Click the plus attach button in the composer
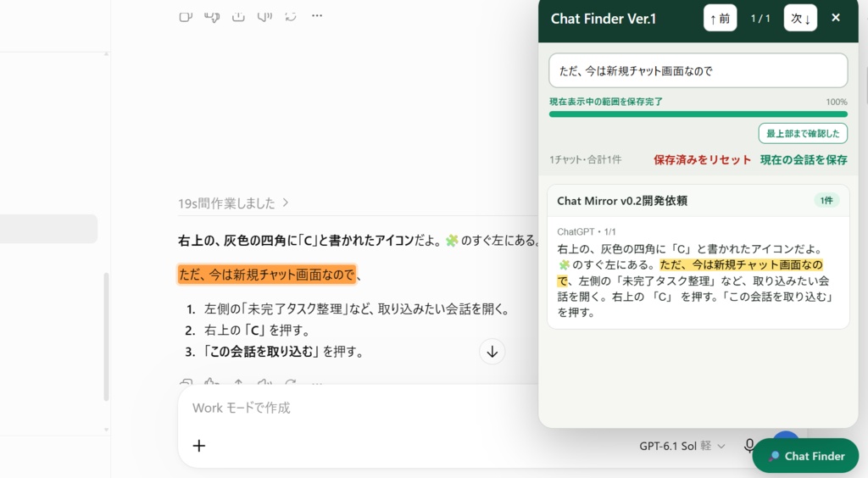This screenshot has height=478, width=868. coord(198,445)
